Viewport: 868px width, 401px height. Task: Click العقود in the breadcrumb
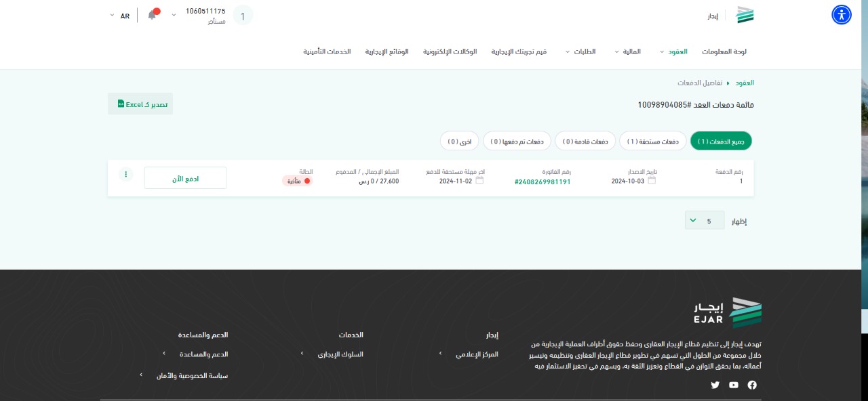745,83
